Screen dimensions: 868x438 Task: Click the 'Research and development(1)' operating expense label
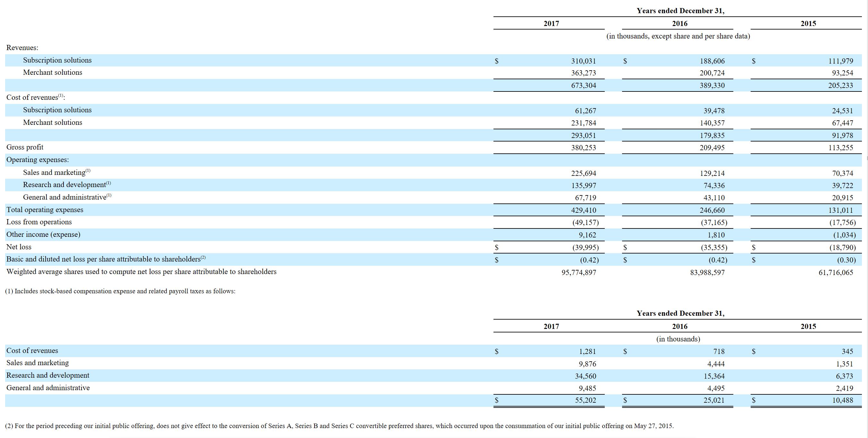(x=67, y=185)
